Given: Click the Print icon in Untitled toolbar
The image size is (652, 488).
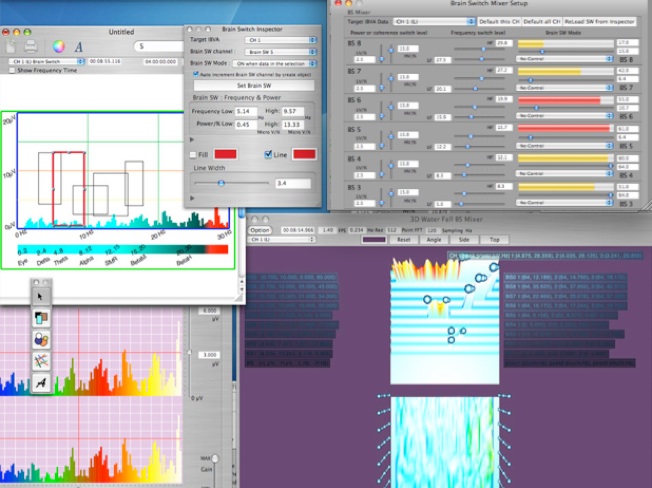Looking at the screenshot, I should 31,46.
